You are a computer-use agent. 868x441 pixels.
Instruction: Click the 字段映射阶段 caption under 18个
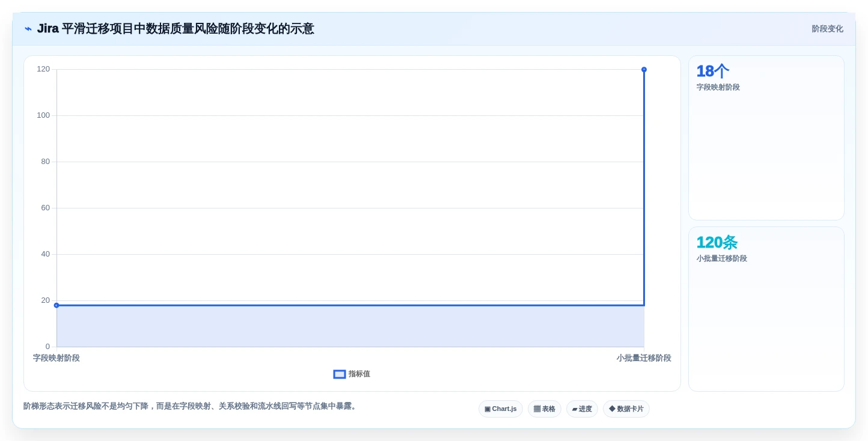[718, 87]
